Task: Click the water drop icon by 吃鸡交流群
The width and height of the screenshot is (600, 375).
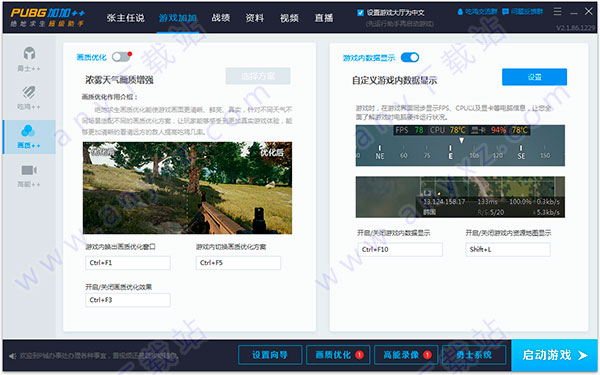Action: (460, 12)
